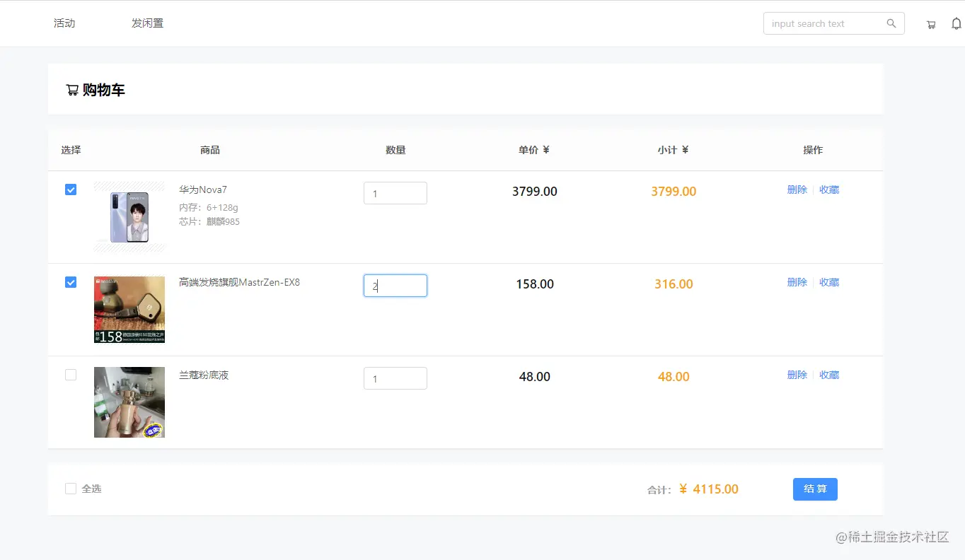Delete 兰蔻粉底液 from the cart
Viewport: 965px width, 560px height.
click(797, 375)
